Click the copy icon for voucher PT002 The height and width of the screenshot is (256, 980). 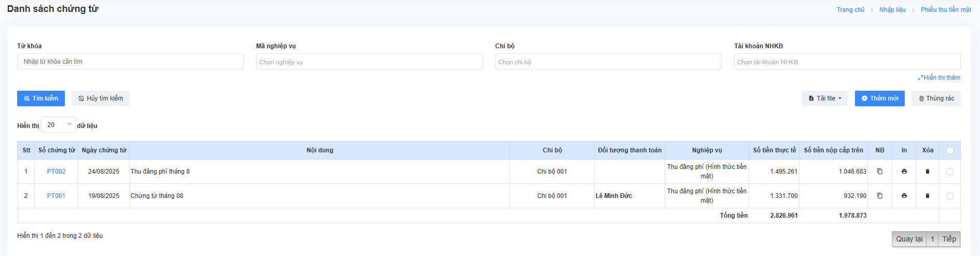[x=879, y=172]
